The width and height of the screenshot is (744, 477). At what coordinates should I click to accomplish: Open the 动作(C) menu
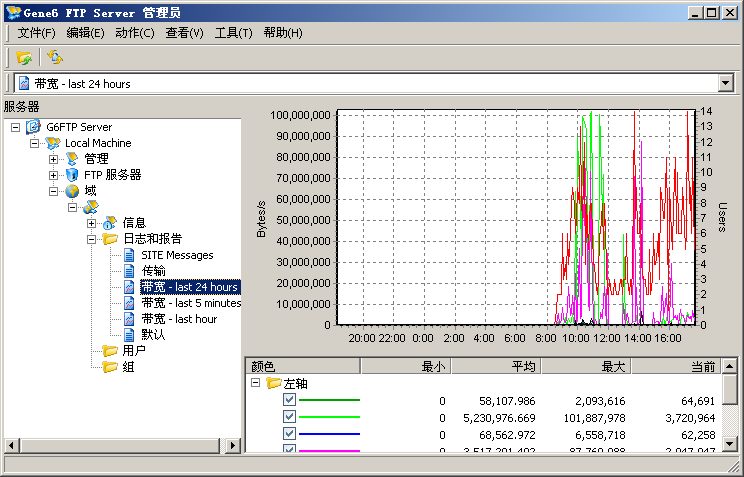pos(135,33)
